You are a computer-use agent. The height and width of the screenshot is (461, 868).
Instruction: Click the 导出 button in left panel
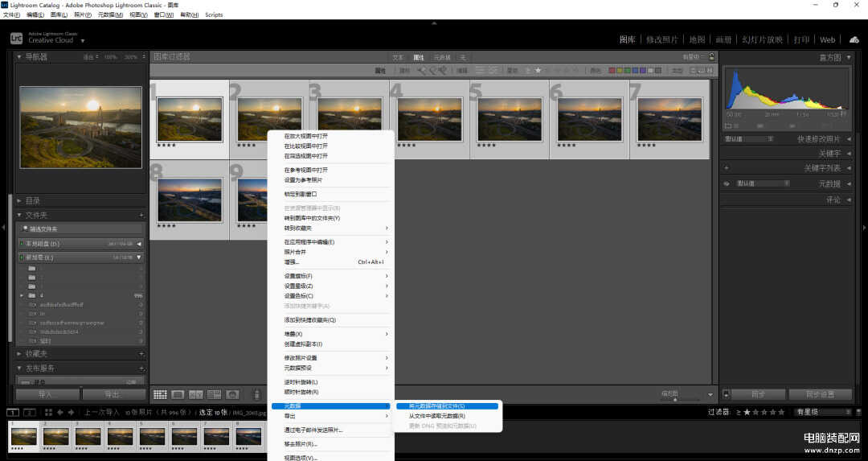113,394
